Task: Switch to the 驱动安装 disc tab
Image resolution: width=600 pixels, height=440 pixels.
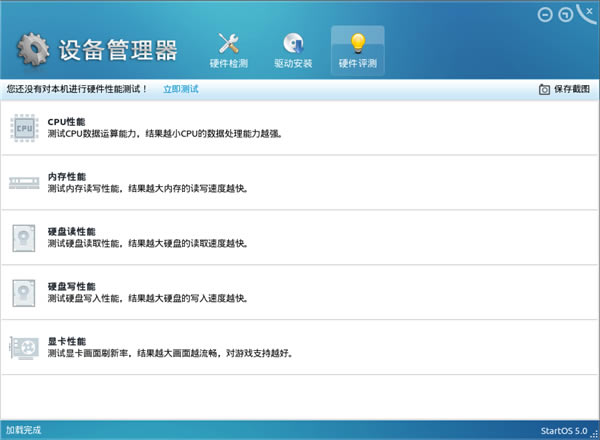Action: coord(293,51)
